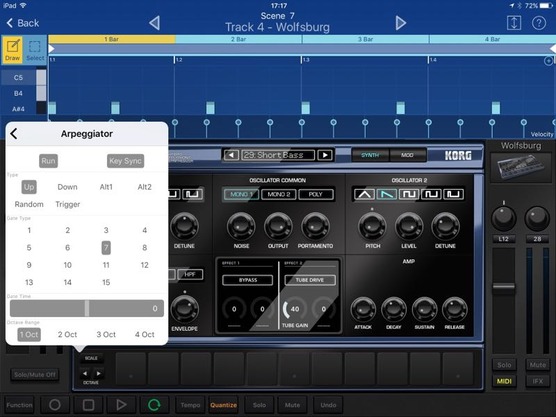Adjust the Wolfsburg channel volume fader
556x417 pixels.
tap(504, 287)
